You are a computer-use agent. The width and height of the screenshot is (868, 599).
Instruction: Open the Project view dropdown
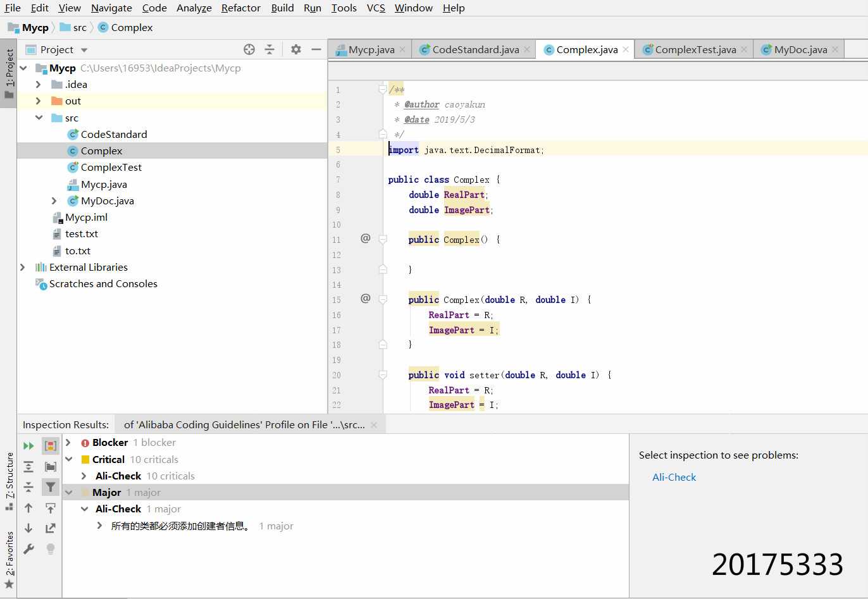click(x=84, y=50)
